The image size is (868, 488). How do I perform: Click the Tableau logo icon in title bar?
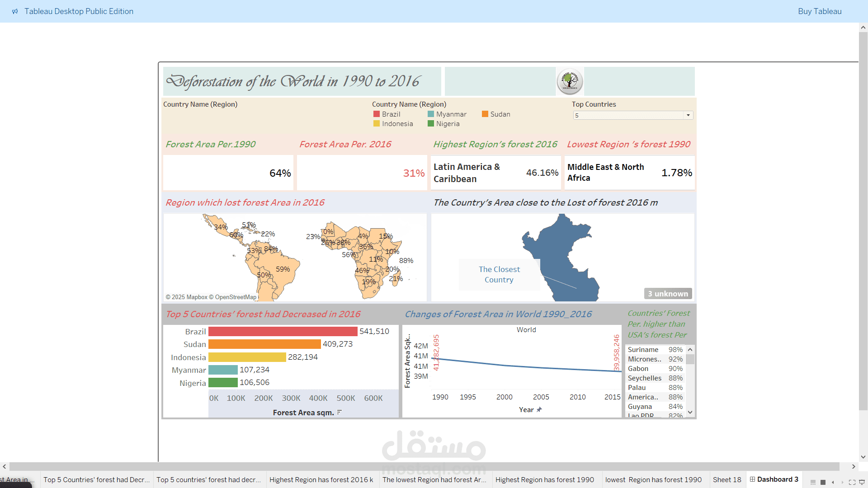(x=15, y=11)
